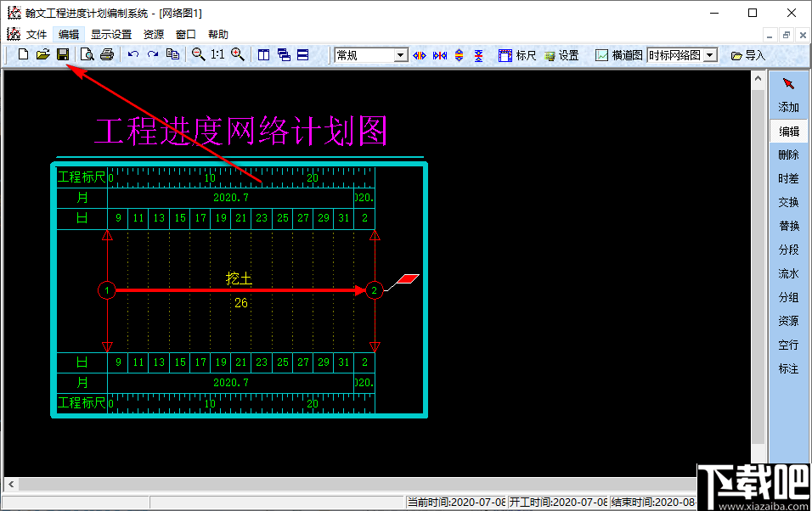This screenshot has width=812, height=511.
Task: Expand vertically icon
Action: tap(459, 55)
